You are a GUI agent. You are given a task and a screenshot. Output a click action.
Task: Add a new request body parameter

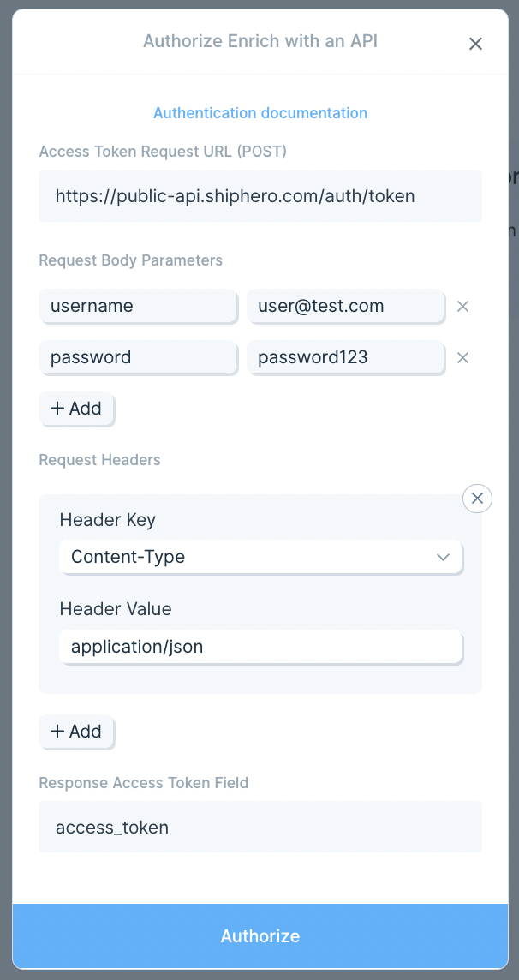(76, 409)
